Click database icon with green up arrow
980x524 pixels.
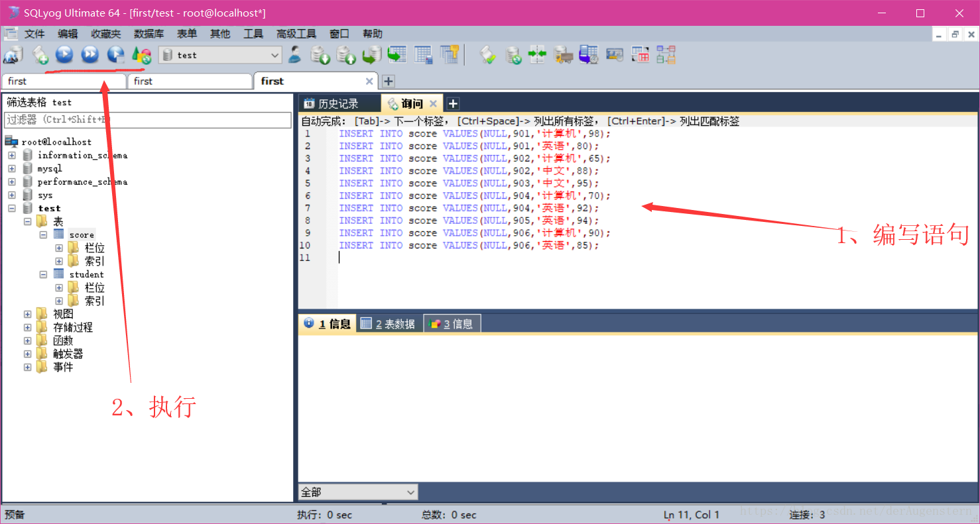point(346,55)
